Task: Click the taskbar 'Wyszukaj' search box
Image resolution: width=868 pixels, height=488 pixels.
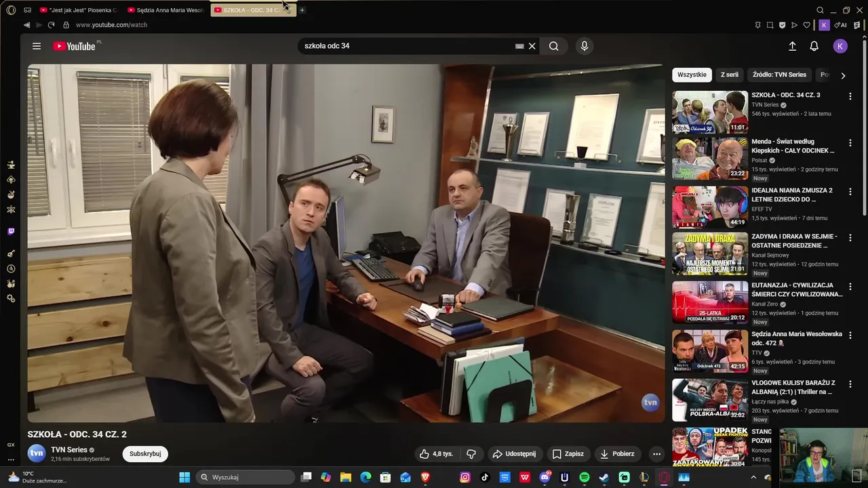Action: click(246, 477)
